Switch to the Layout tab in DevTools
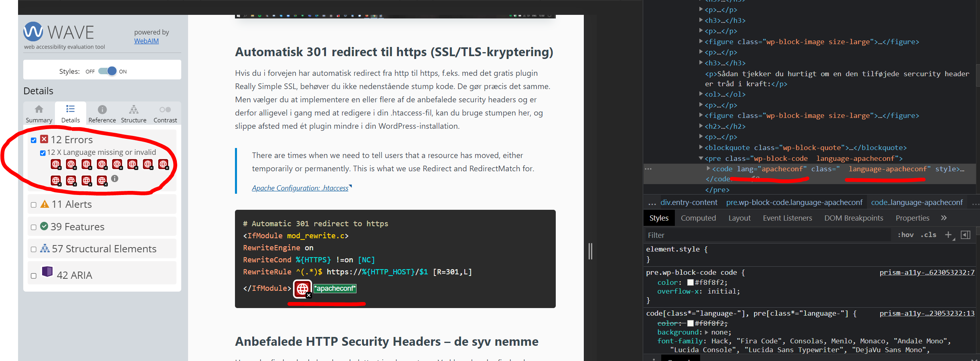This screenshot has width=980, height=361. tap(739, 218)
